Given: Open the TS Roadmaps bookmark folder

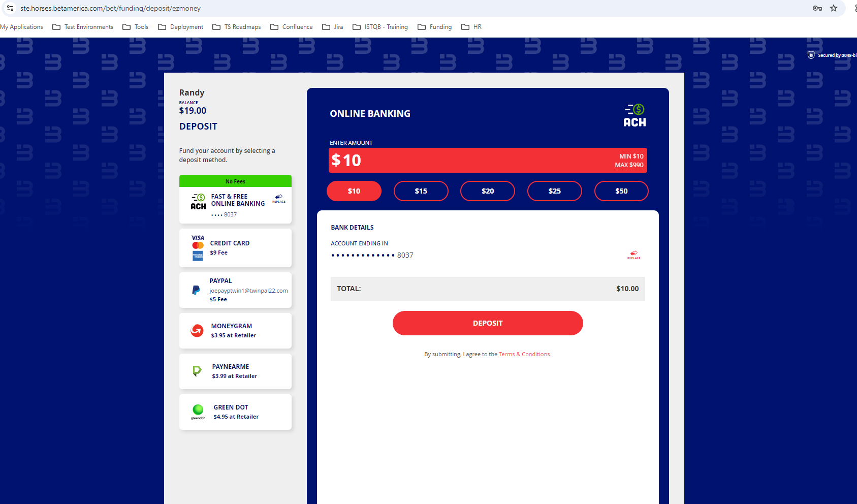Looking at the screenshot, I should click(237, 27).
